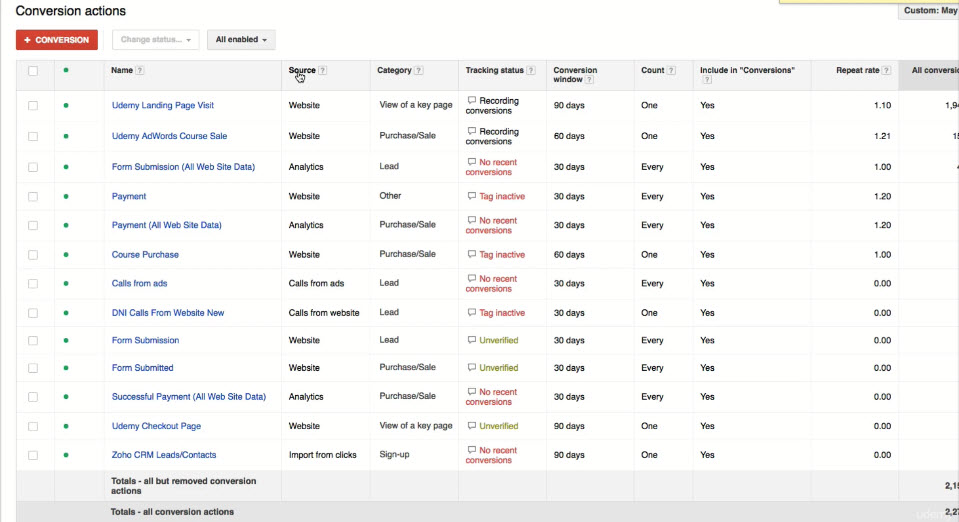
Task: Click speech bubble icon in Payment row
Action: point(471,197)
